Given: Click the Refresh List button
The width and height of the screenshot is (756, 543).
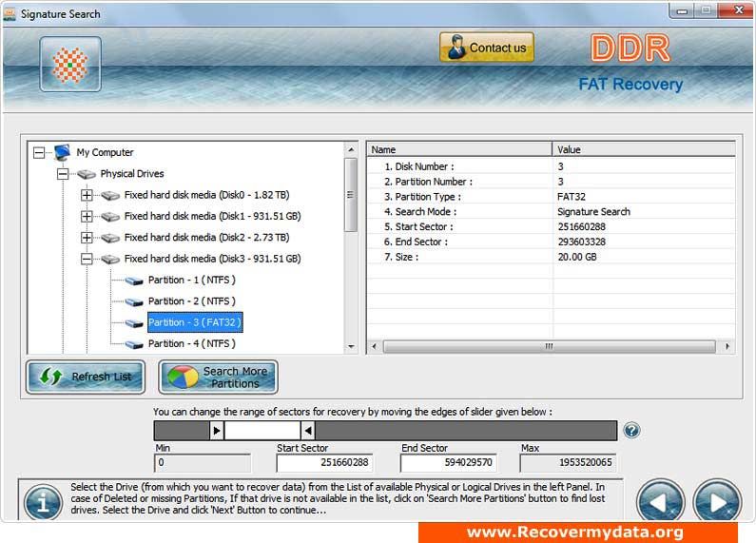Looking at the screenshot, I should pos(86,377).
